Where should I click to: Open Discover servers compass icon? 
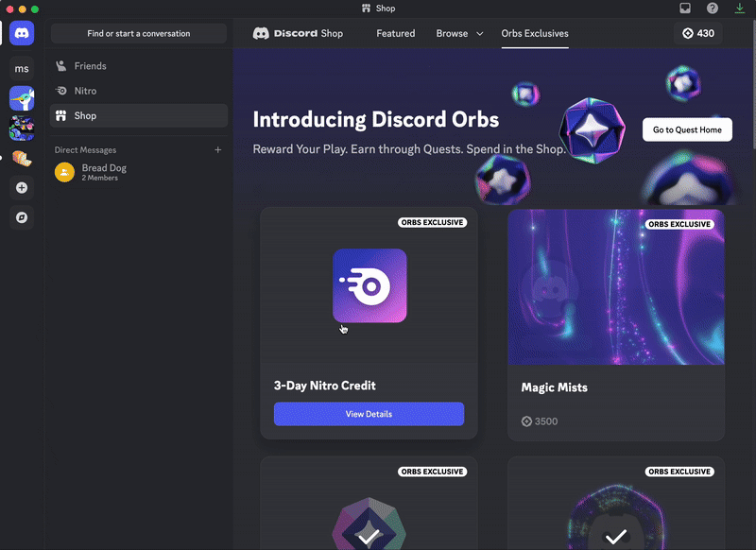21,216
